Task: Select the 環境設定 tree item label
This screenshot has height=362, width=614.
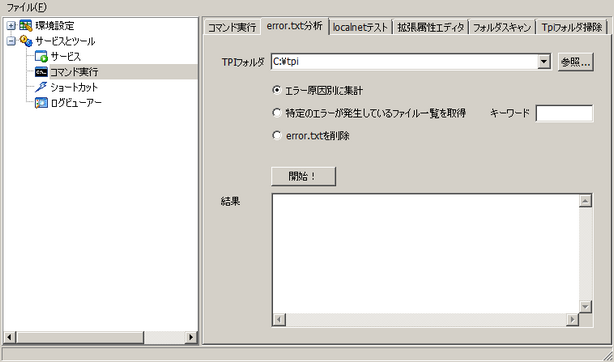Action: click(x=54, y=26)
